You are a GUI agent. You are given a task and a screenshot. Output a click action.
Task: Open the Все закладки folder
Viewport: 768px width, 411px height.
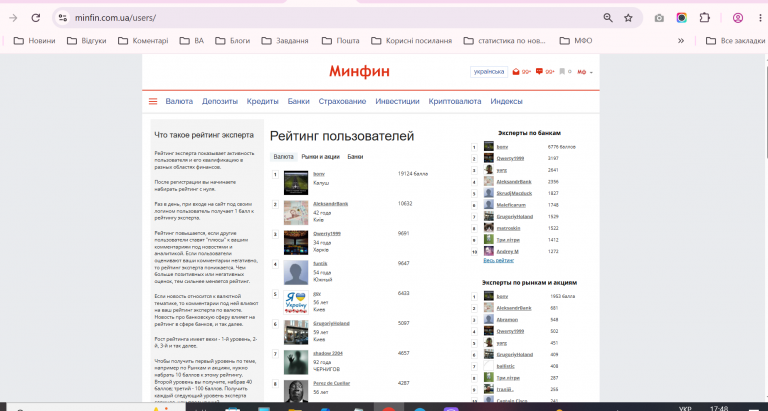coord(735,41)
